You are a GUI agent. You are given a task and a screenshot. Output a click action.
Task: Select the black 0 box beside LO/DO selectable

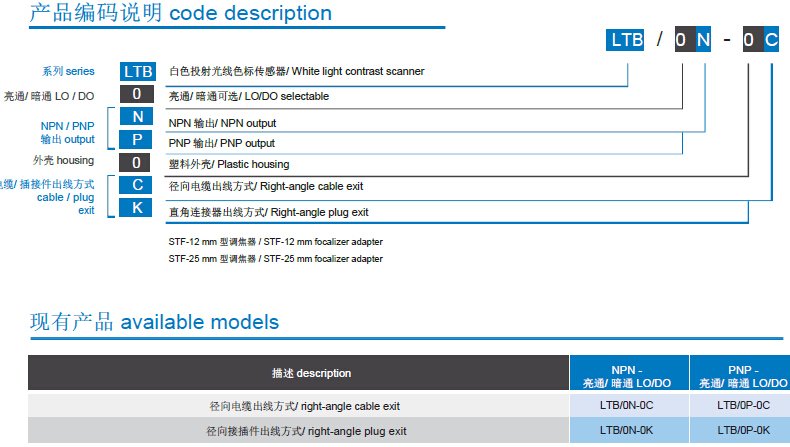pyautogui.click(x=137, y=95)
